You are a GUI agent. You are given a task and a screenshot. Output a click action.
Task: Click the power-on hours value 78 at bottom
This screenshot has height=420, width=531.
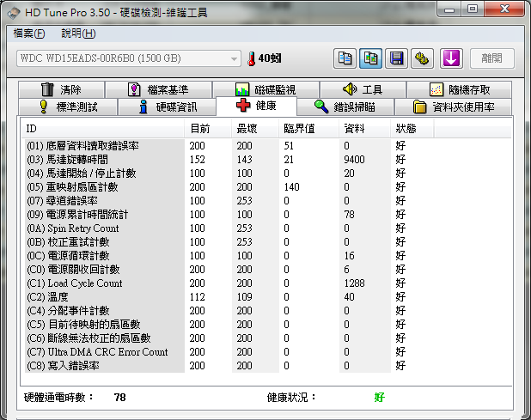[120, 397]
